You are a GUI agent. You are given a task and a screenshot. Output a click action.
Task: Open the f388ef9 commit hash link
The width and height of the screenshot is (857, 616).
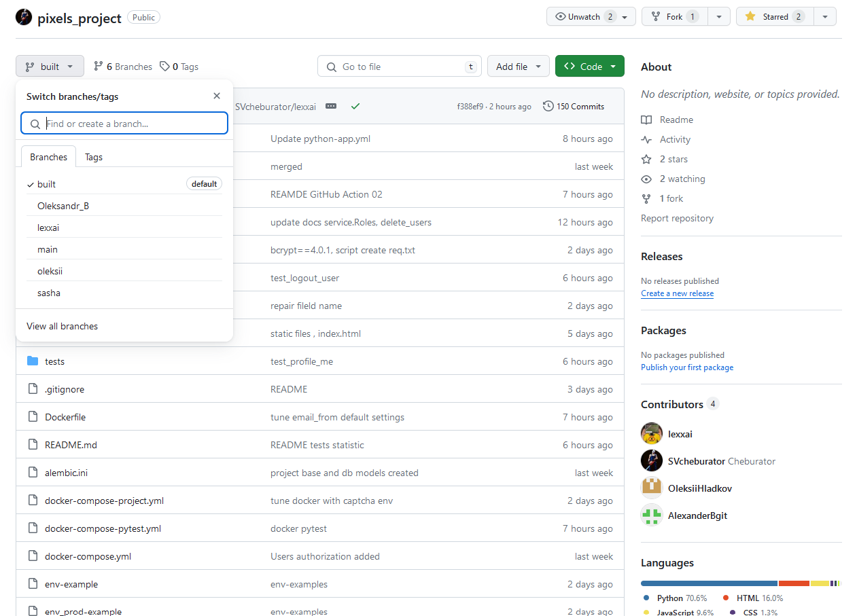pos(470,107)
